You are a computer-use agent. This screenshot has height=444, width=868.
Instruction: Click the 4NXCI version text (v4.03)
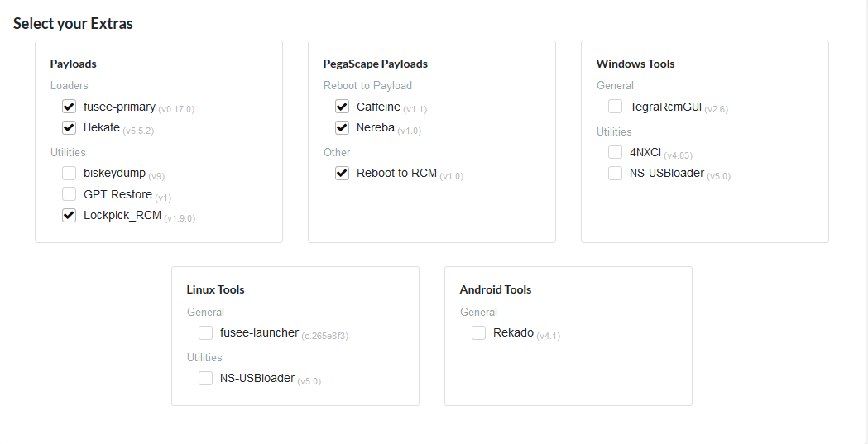coord(679,155)
